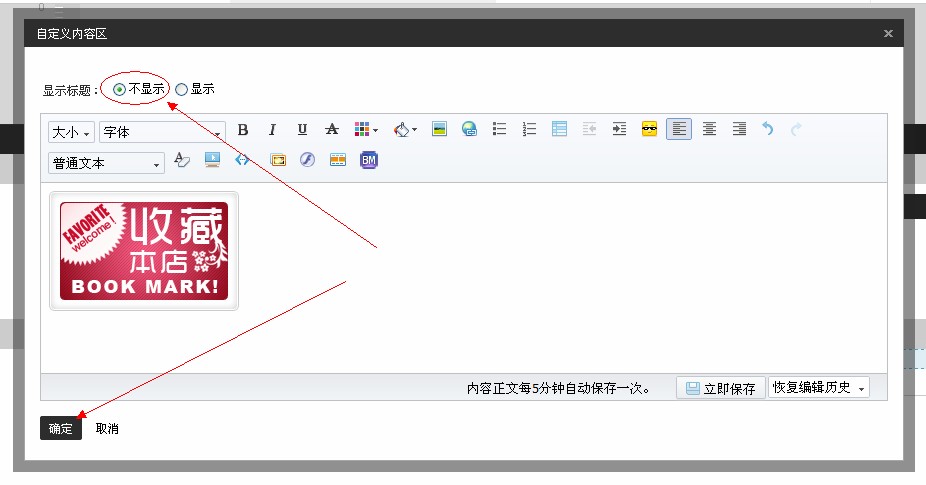Screen dimensions: 926x485
Task: Click the 确定 confirm button
Action: point(61,428)
